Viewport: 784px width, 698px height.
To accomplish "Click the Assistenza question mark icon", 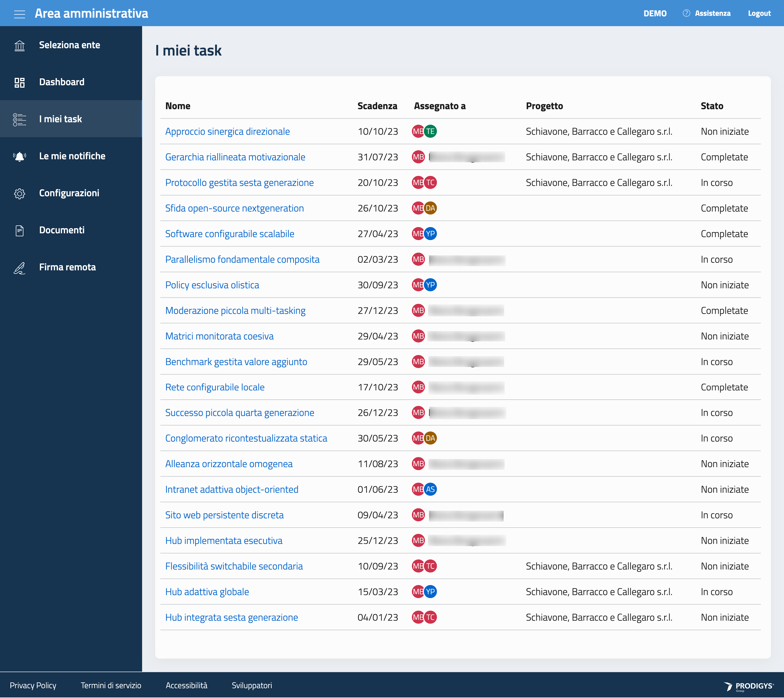I will pyautogui.click(x=686, y=13).
